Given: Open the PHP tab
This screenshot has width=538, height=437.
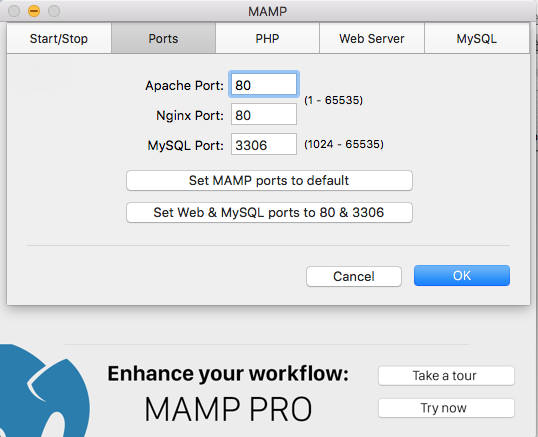Looking at the screenshot, I should [x=267, y=38].
